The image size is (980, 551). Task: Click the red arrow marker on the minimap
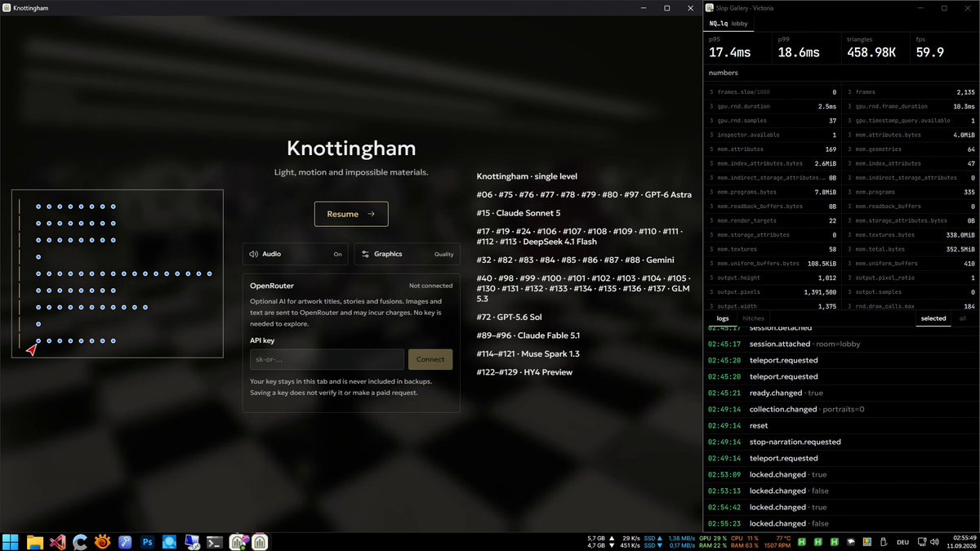31,350
